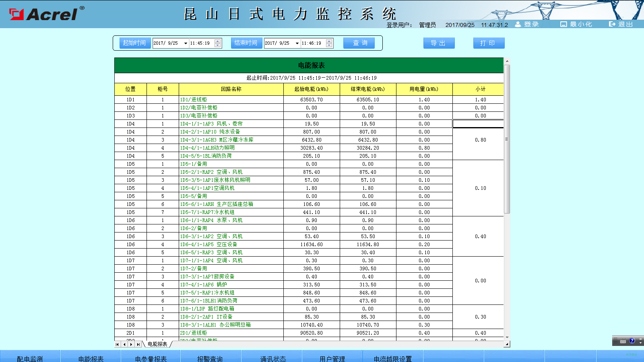The width and height of the screenshot is (644, 362).
Task: Click the start energy value 30283.40
Action: (312, 148)
